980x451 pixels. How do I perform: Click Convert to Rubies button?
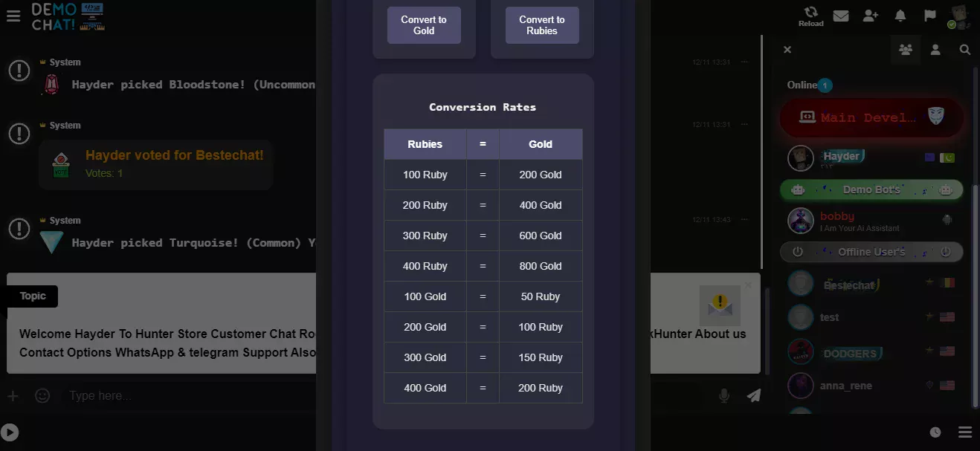542,25
